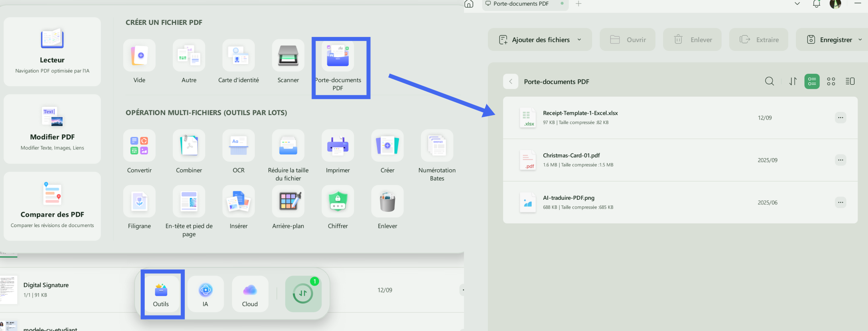This screenshot has height=331, width=868.
Task: Expand the Ajouter des fichiers dropdown arrow
Action: click(x=579, y=39)
